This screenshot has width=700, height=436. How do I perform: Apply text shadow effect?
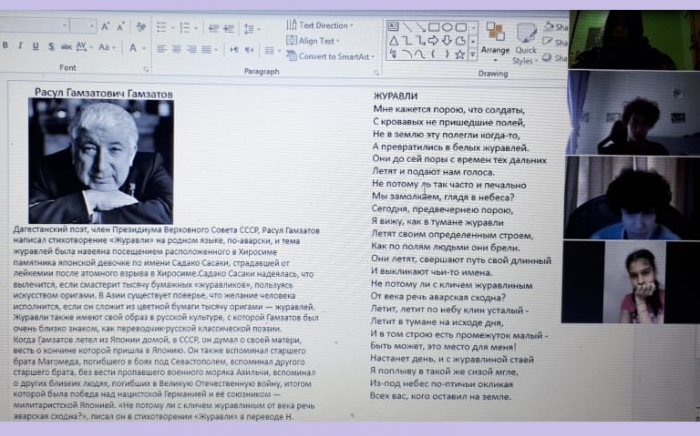click(51, 47)
